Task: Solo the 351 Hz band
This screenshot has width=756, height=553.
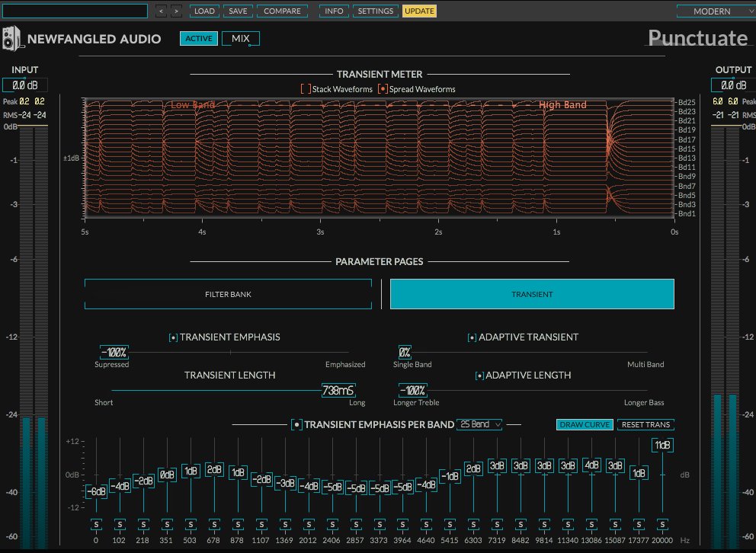Action: [x=168, y=524]
